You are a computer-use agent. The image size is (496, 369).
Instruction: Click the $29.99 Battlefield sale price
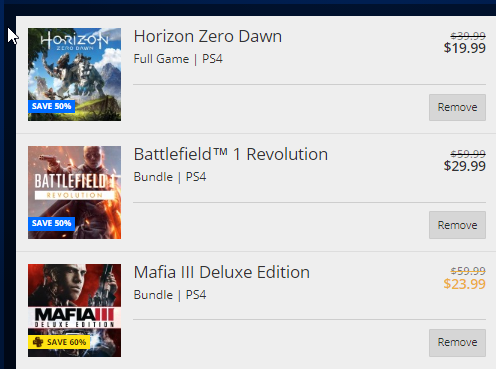[464, 166]
